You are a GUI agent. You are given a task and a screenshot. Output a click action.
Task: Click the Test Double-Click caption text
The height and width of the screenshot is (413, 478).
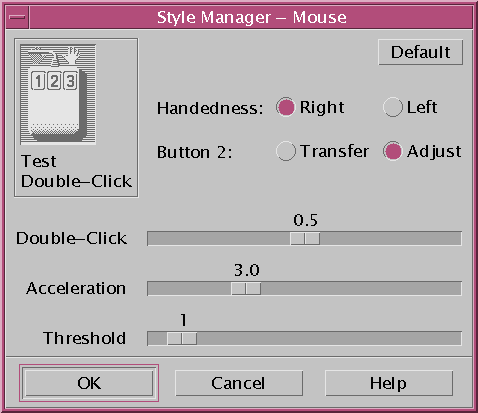click(x=76, y=171)
